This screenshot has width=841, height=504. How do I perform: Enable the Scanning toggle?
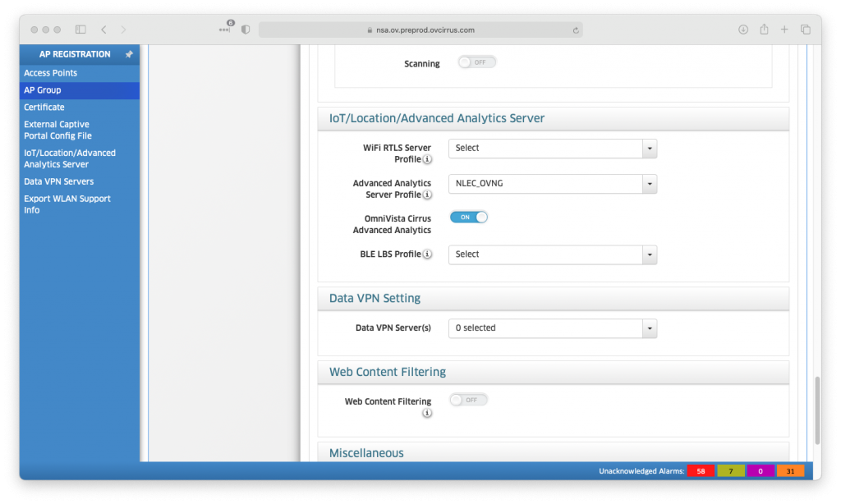coord(477,62)
